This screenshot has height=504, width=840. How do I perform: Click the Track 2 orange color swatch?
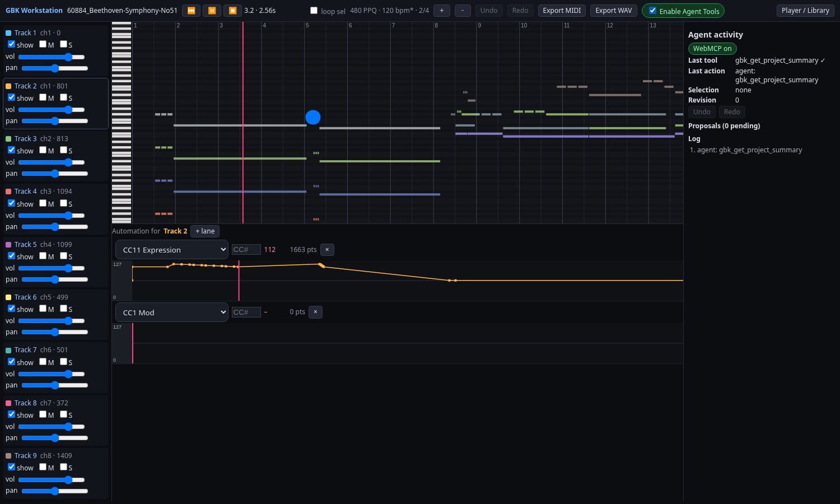(8, 86)
